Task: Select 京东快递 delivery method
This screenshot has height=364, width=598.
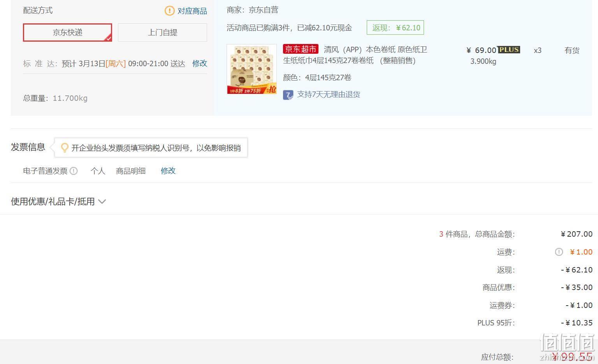Action: point(67,32)
